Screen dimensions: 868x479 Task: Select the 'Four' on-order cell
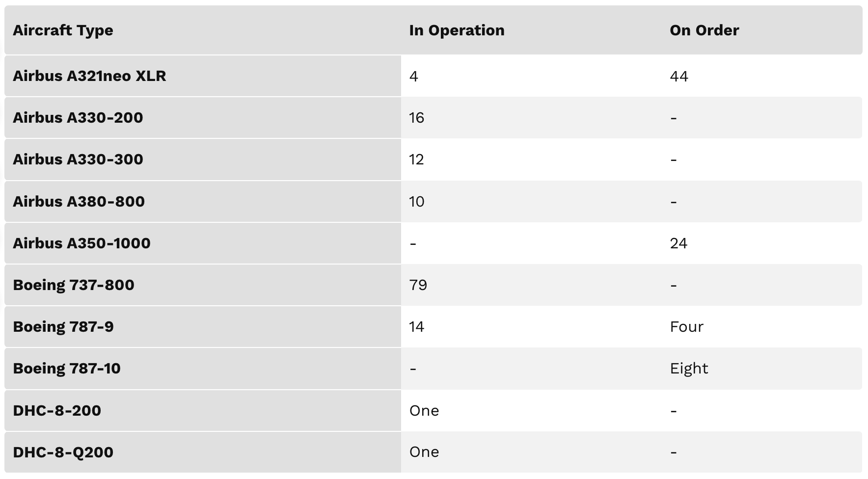point(686,327)
